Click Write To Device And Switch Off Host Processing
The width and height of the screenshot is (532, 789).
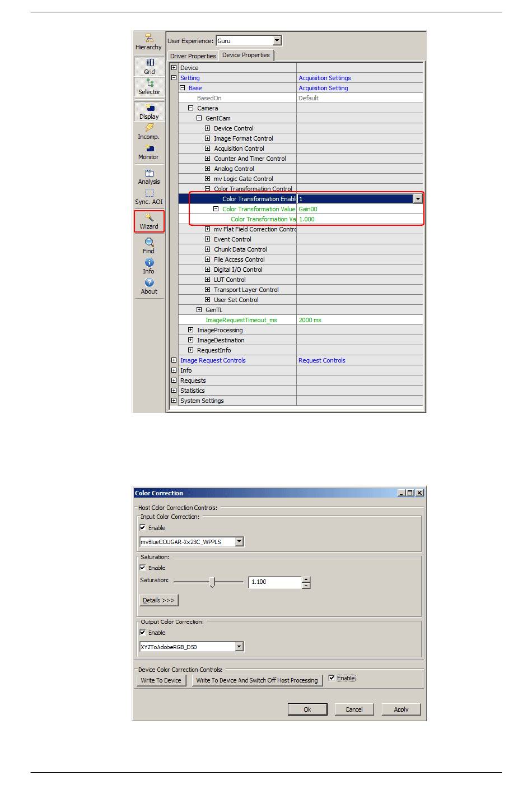click(x=257, y=680)
